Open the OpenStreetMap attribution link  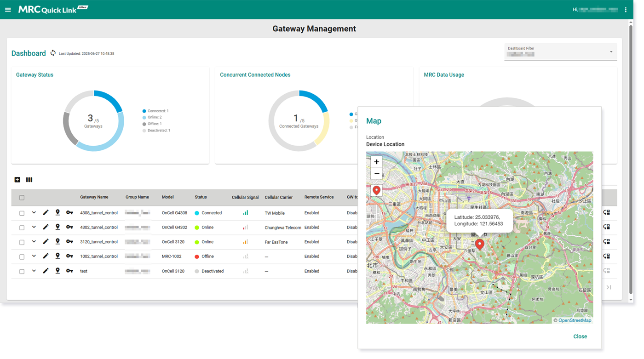pos(575,320)
